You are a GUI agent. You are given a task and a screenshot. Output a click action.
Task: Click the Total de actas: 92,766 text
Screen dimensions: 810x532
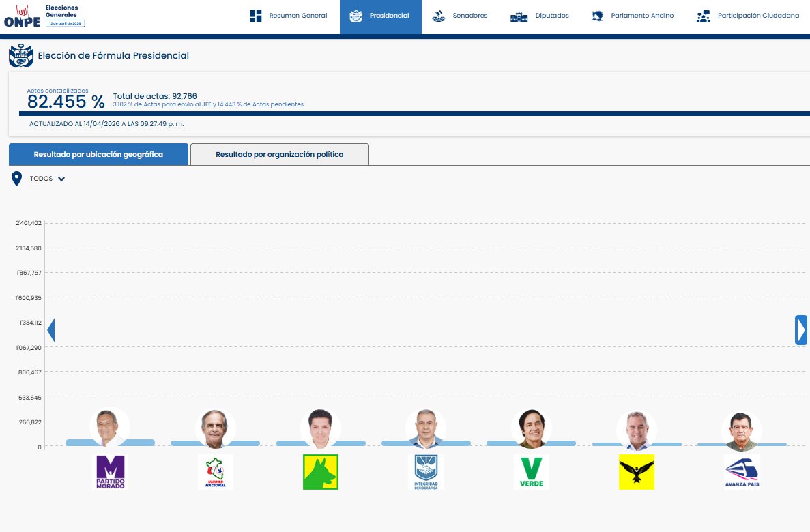coord(155,96)
